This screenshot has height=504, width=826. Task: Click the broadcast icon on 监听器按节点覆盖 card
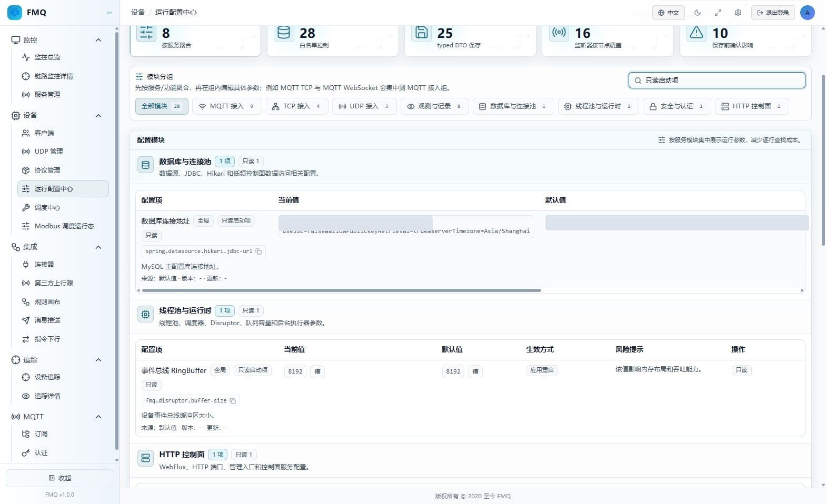(559, 33)
